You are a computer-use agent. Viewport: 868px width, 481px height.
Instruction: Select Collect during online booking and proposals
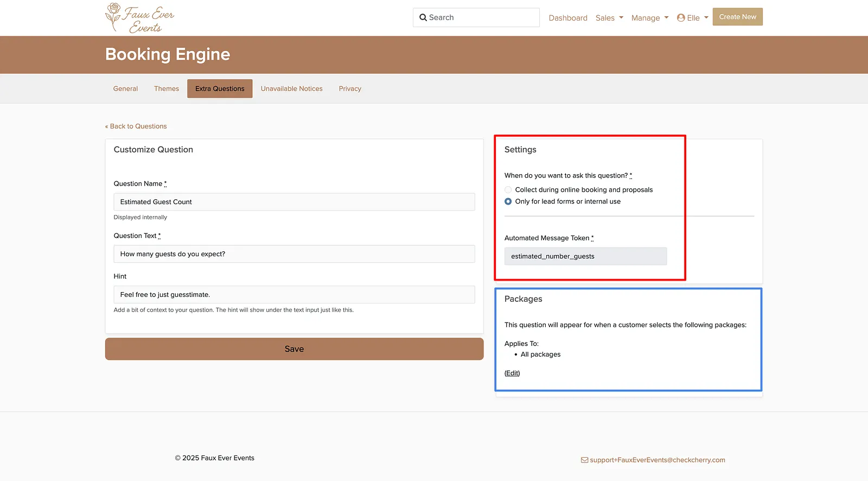508,189
